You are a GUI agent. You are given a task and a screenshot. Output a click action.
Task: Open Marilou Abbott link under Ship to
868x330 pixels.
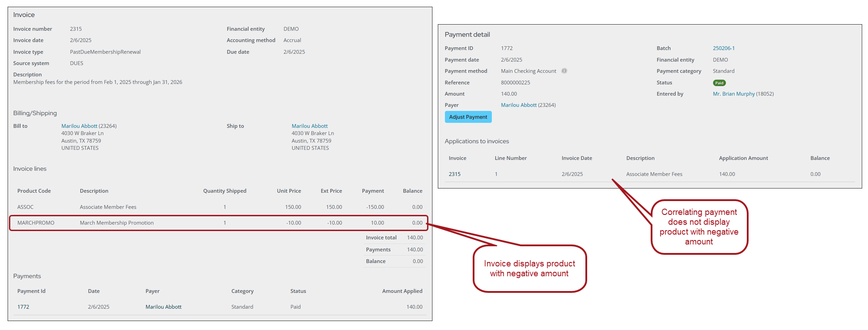(x=309, y=126)
